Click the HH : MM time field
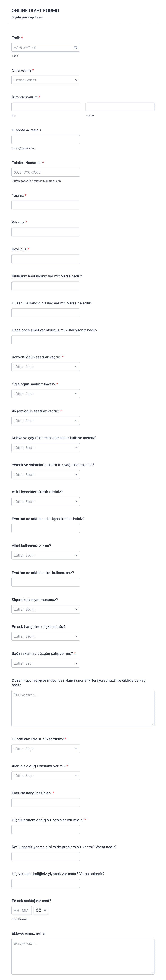 click(21, 910)
